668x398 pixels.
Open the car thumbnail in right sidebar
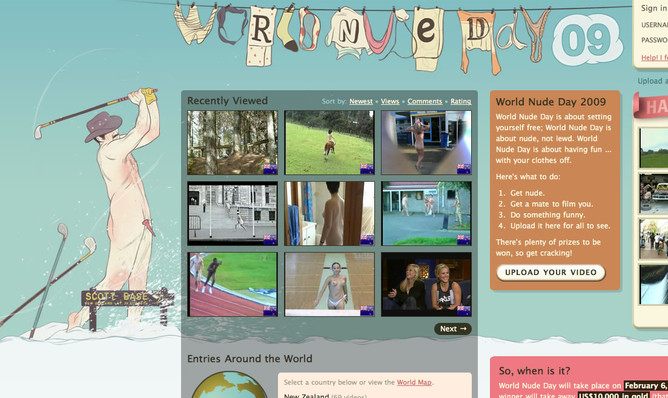tap(654, 193)
